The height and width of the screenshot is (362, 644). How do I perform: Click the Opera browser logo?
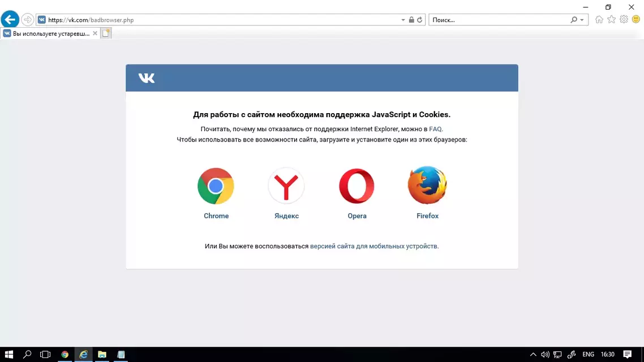coord(357,186)
